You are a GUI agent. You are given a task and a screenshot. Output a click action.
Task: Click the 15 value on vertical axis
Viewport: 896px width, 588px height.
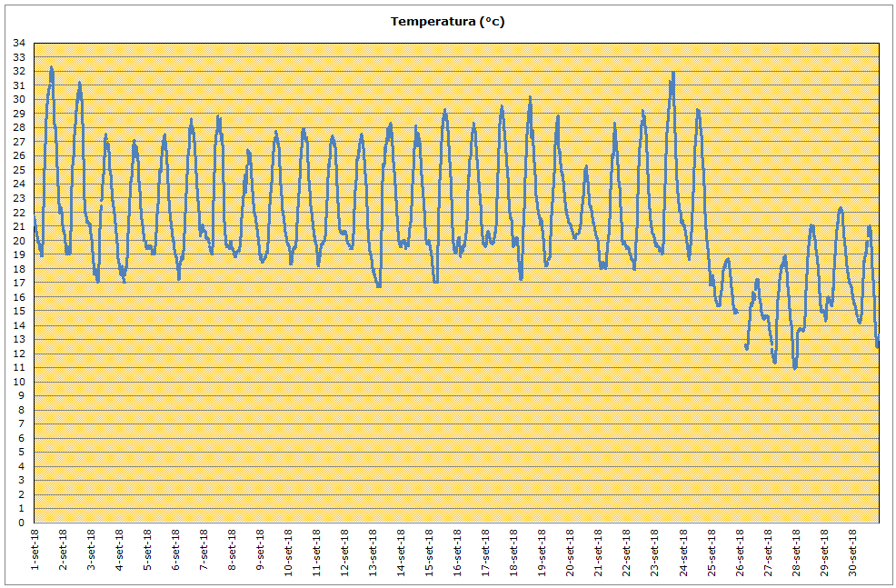point(19,311)
